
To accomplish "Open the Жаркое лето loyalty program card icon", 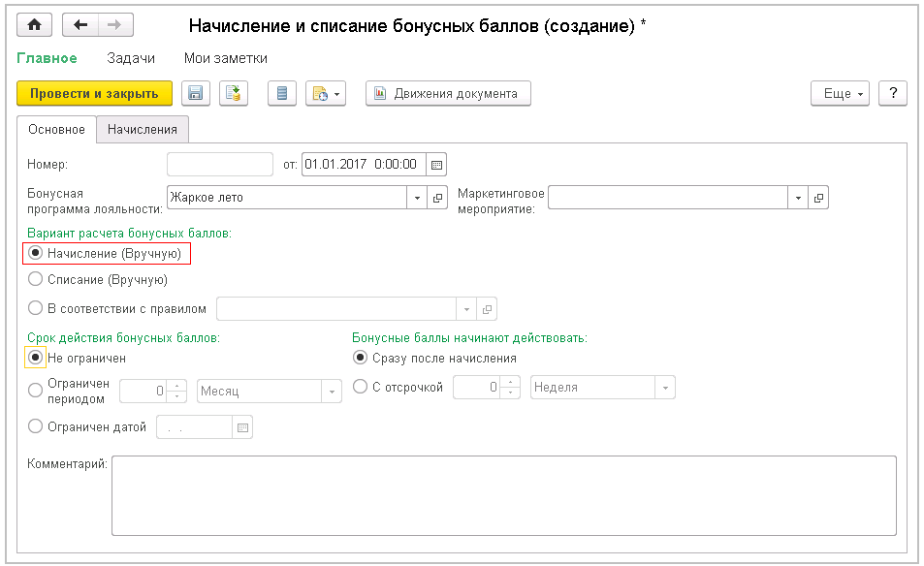I will point(437,198).
